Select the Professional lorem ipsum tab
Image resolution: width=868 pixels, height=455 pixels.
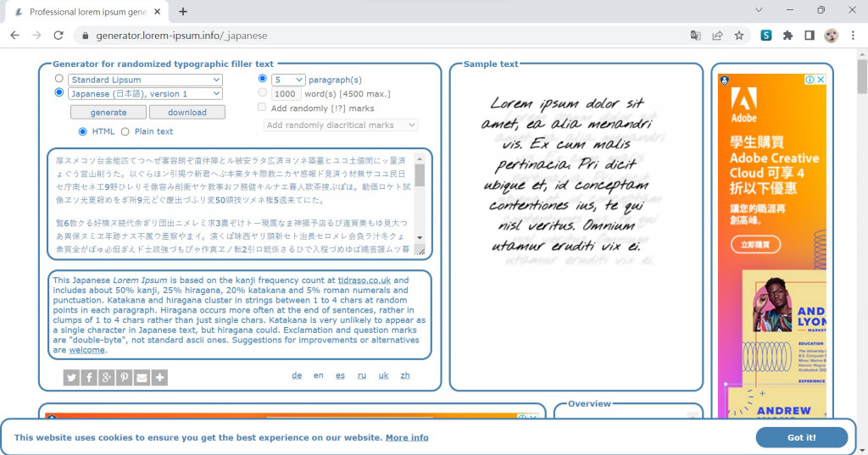[88, 12]
